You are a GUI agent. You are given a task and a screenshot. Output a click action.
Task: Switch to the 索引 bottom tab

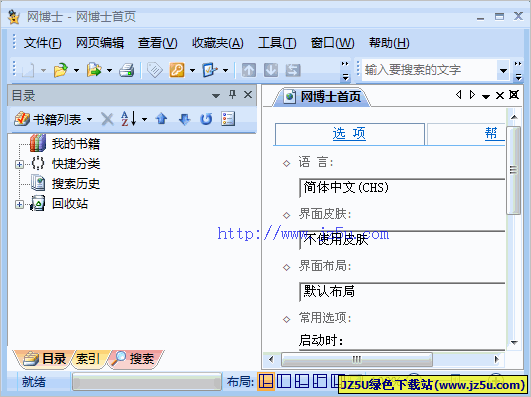[89, 358]
